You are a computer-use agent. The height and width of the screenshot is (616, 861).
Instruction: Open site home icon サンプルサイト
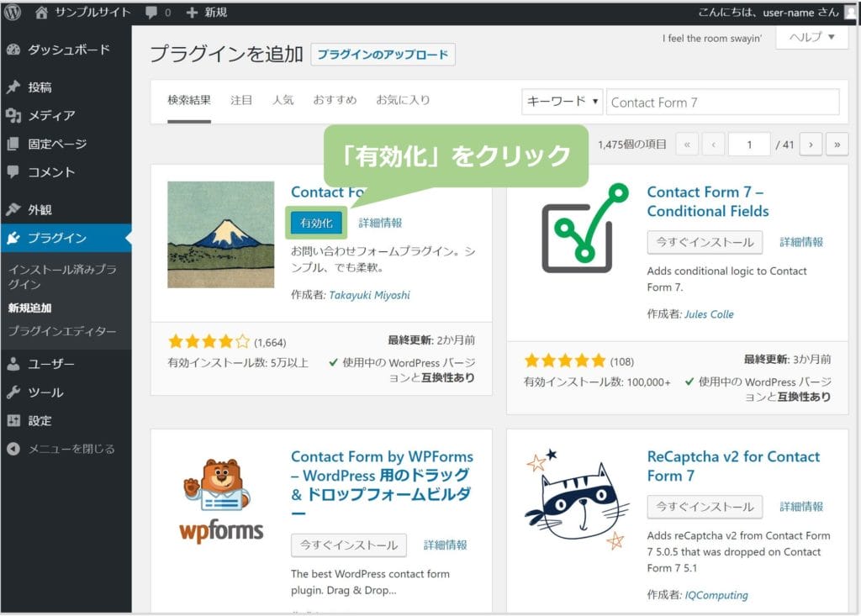tap(41, 12)
